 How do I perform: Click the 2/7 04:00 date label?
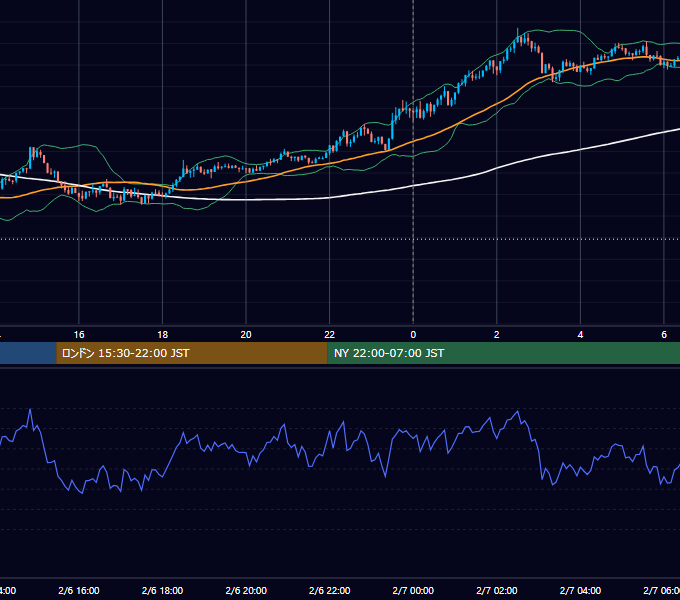[580, 590]
